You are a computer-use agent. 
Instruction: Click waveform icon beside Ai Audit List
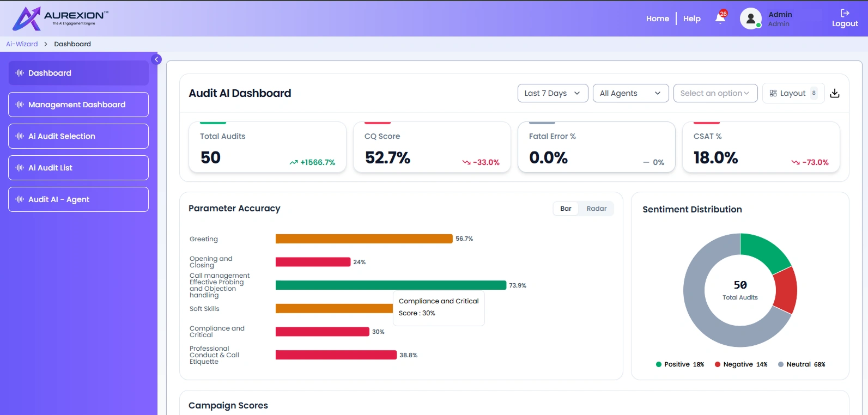click(x=20, y=168)
